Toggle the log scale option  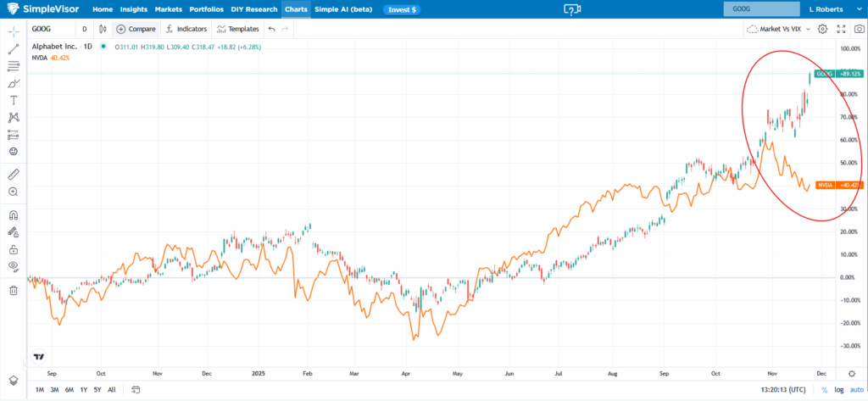pyautogui.click(x=839, y=390)
